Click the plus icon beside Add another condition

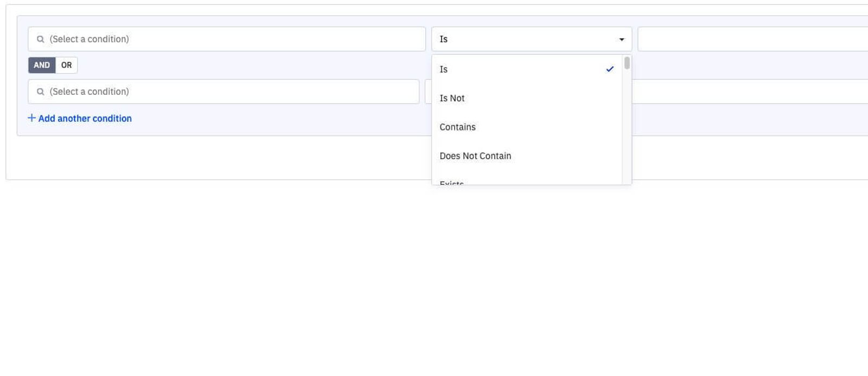click(31, 118)
